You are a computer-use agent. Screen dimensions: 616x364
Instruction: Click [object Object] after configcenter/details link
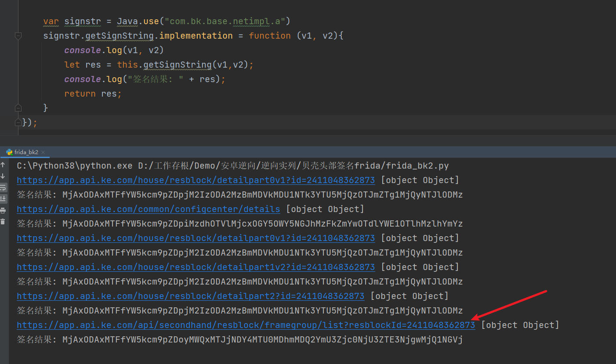pos(325,209)
